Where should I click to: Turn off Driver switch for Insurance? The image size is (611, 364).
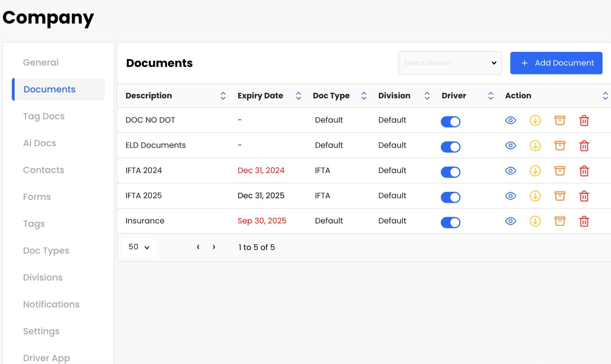coord(451,222)
